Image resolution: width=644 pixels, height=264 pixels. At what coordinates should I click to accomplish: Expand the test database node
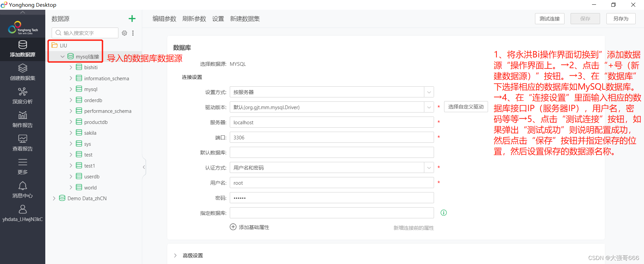pos(71,155)
